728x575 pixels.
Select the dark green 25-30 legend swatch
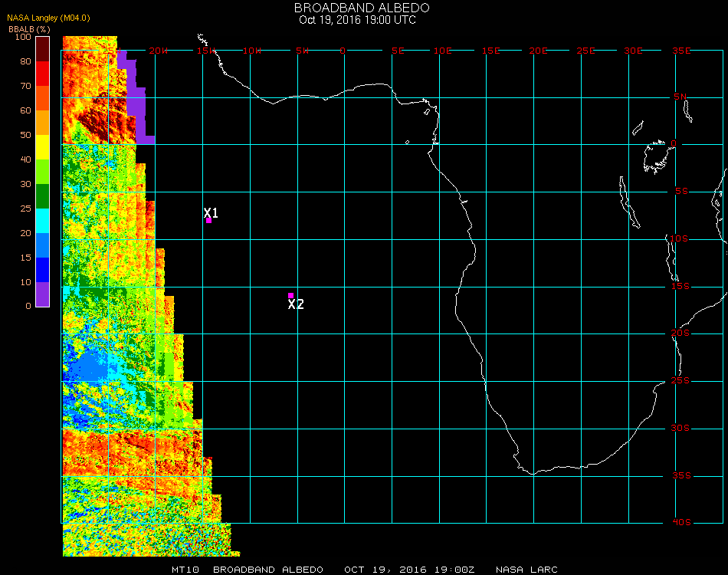tap(43, 196)
